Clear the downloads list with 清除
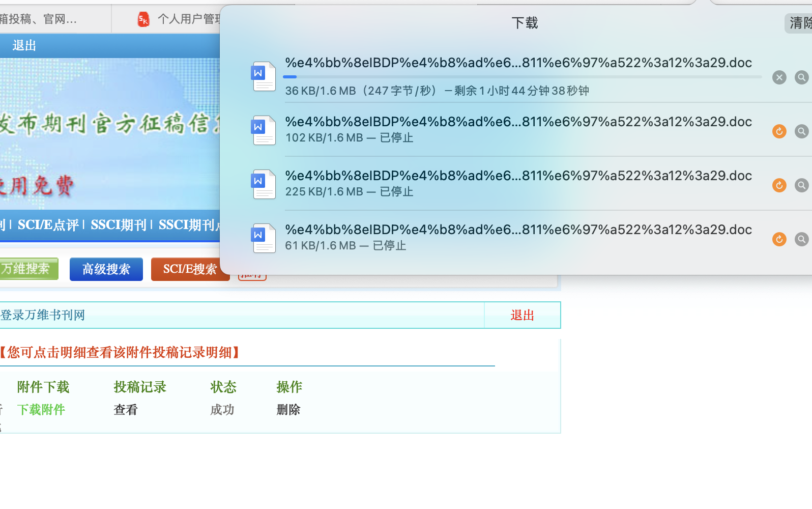 (799, 23)
